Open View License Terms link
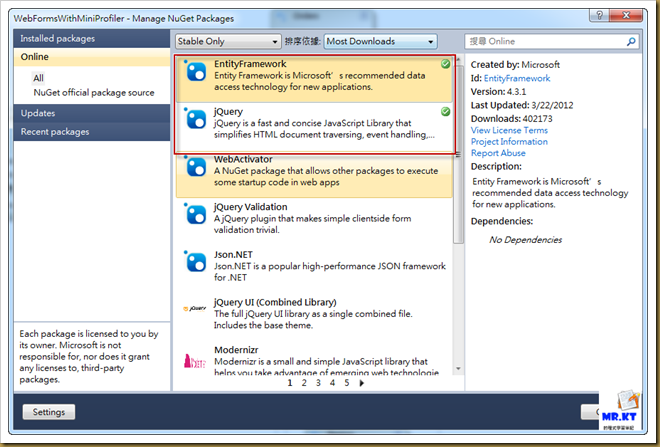Viewport: 660px width, 447px height. 509,130
